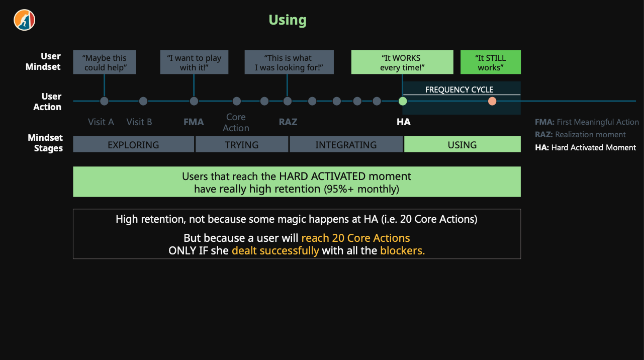
Task: Click the "It WORKS every time!" green box
Action: (x=402, y=62)
